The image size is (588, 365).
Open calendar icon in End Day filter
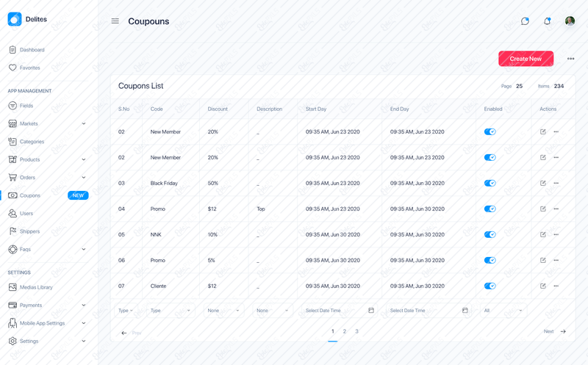coord(465,310)
